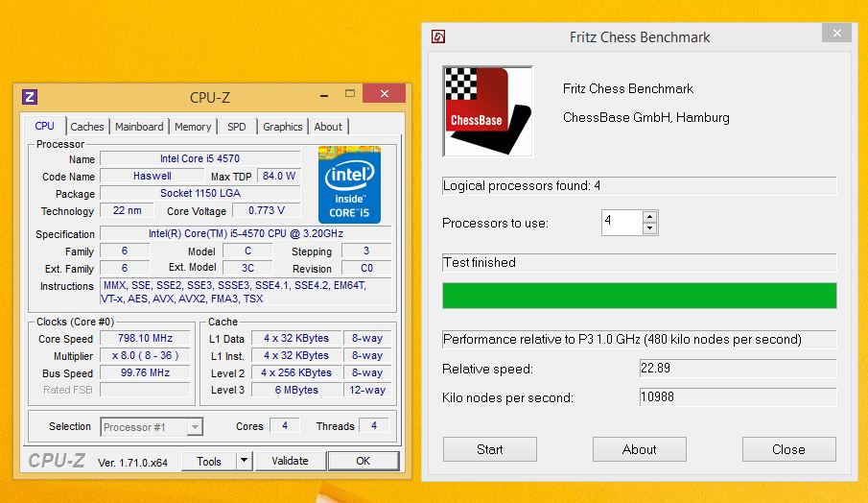This screenshot has height=503, width=868.
Task: Click the Cores value field
Action: [285, 425]
